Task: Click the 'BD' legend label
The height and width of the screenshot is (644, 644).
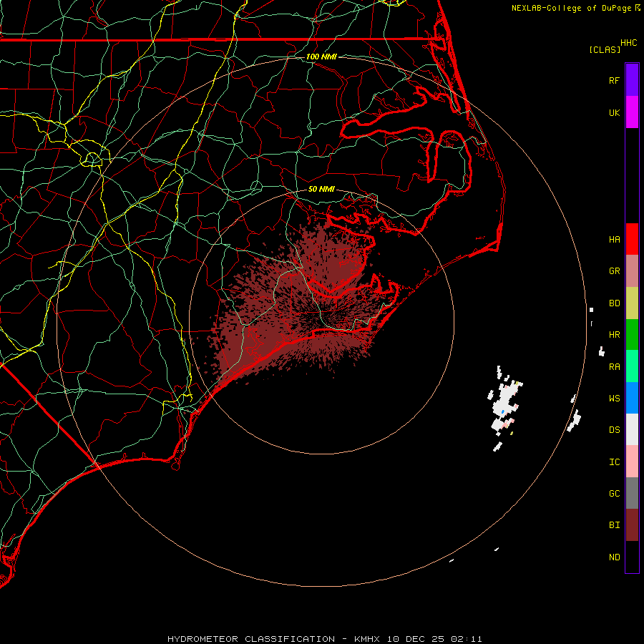Action: tap(614, 303)
